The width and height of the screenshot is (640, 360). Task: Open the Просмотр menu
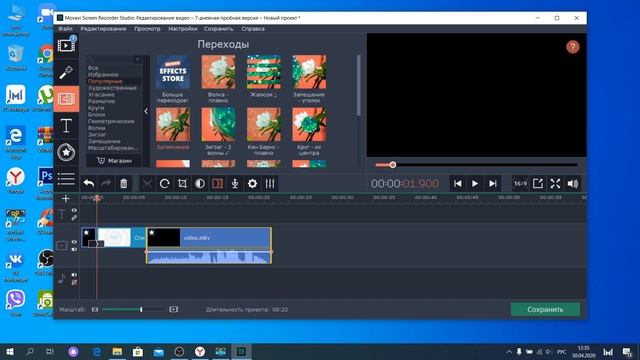pyautogui.click(x=147, y=29)
